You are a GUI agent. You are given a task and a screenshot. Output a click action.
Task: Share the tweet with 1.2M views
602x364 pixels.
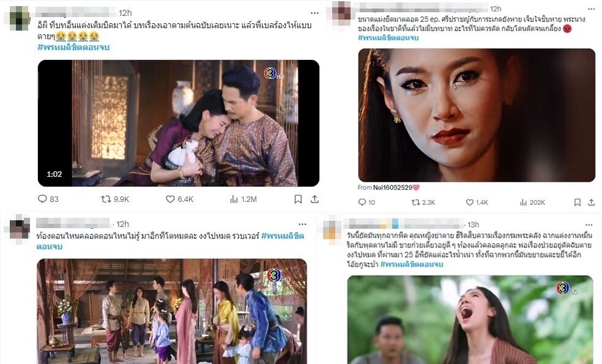[x=315, y=199]
